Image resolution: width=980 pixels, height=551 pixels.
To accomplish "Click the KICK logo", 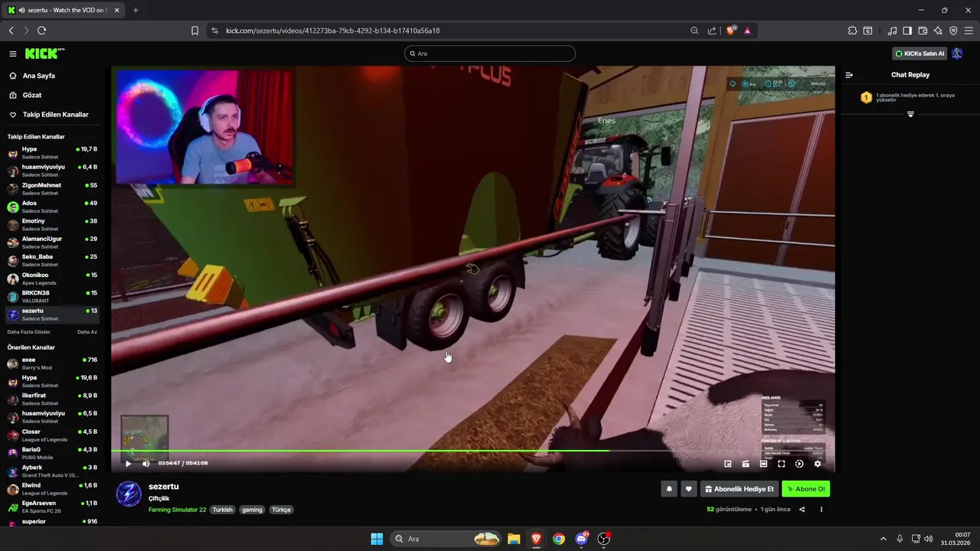I will coord(44,54).
